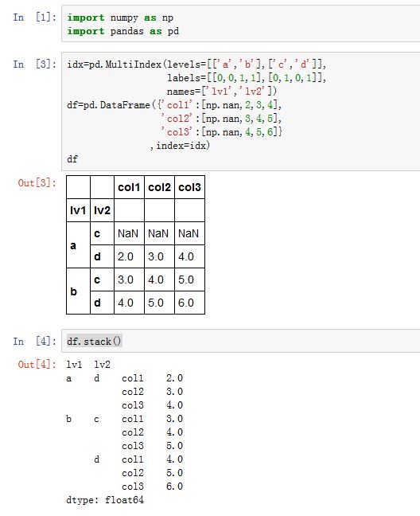
Task: Click the final 'df' line in cell 3
Action: pyautogui.click(x=72, y=159)
